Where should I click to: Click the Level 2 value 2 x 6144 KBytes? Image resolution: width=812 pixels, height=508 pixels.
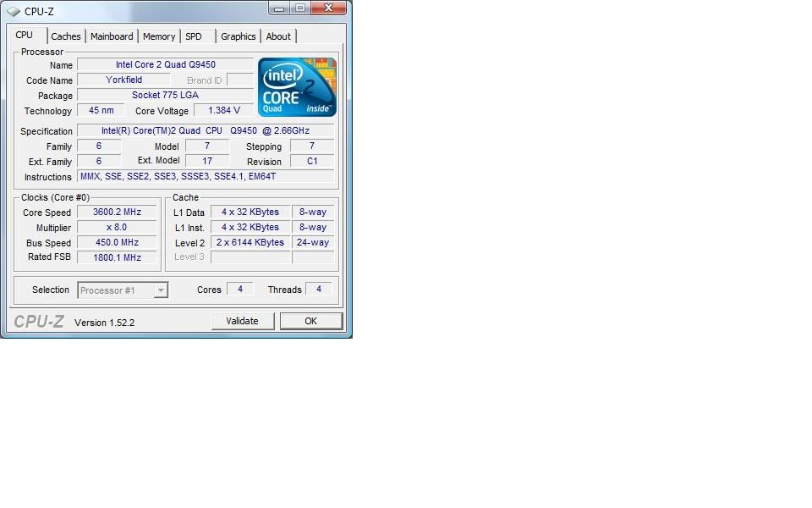tap(250, 242)
